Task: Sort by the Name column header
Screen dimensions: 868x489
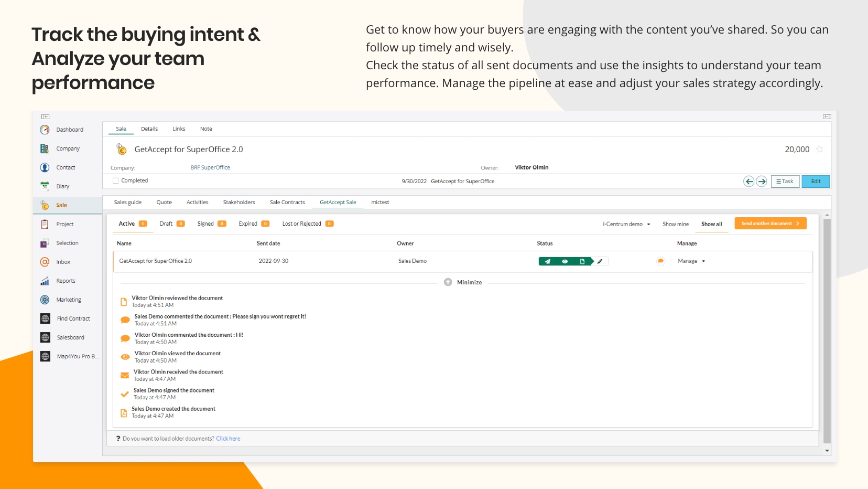Action: pos(124,243)
